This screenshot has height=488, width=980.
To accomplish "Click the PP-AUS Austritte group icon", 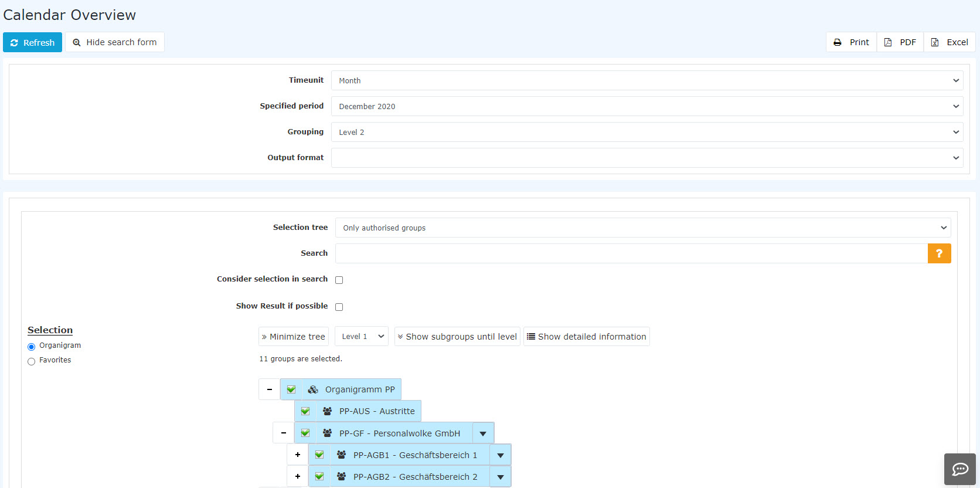I will [x=327, y=411].
